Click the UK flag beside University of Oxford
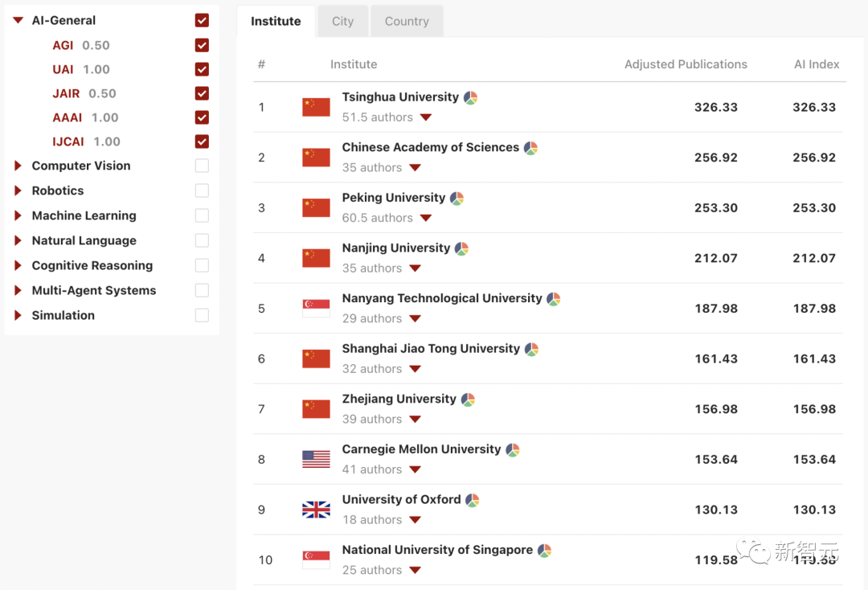 click(x=316, y=510)
